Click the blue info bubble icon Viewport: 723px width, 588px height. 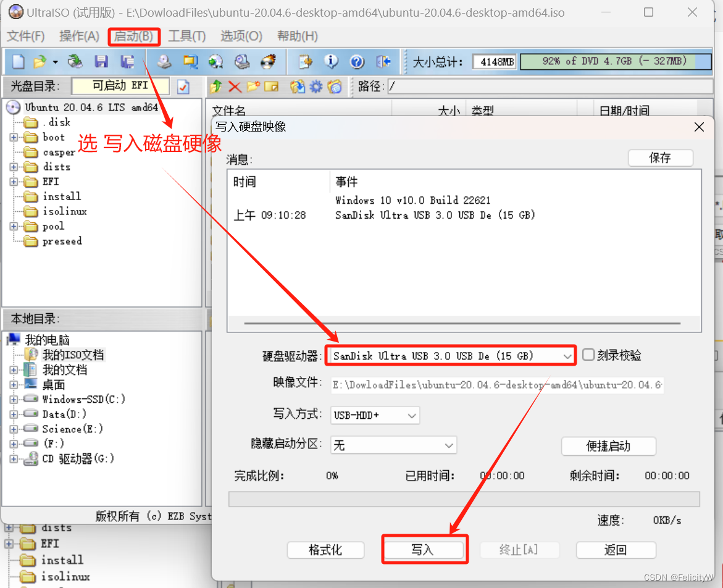(330, 61)
